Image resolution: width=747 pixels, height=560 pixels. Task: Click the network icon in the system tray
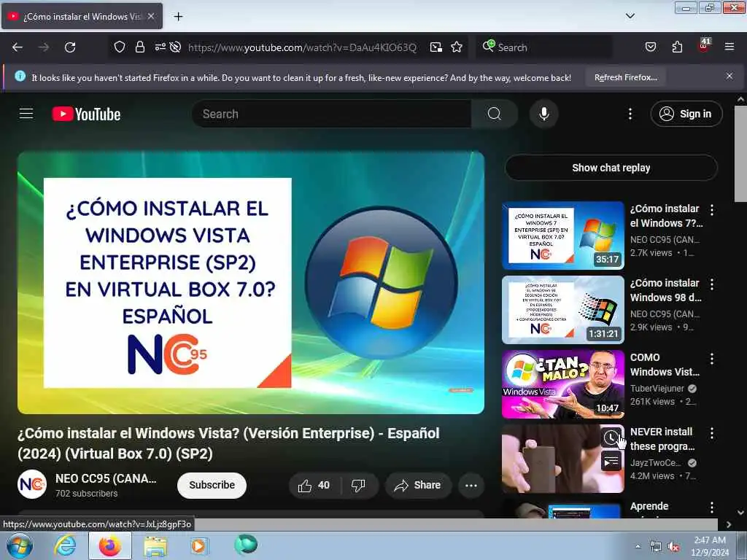pos(656,547)
